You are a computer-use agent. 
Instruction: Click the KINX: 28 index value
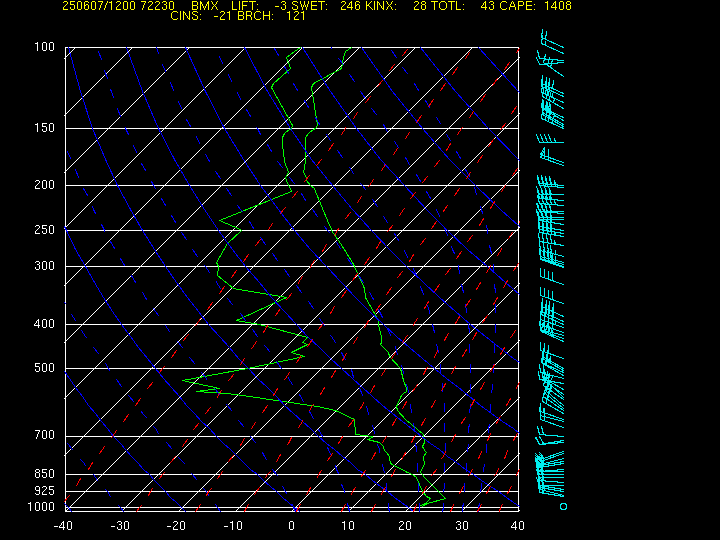coord(395,6)
